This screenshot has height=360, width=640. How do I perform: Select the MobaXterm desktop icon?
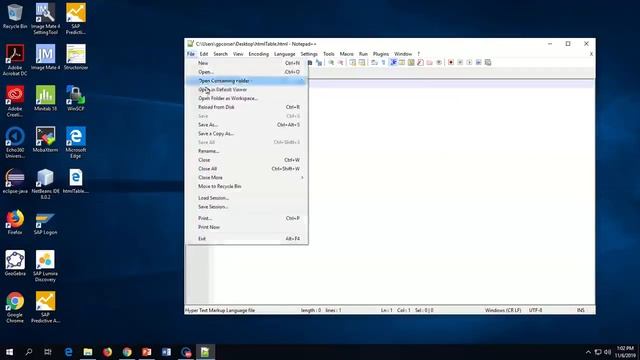pyautogui.click(x=45, y=140)
